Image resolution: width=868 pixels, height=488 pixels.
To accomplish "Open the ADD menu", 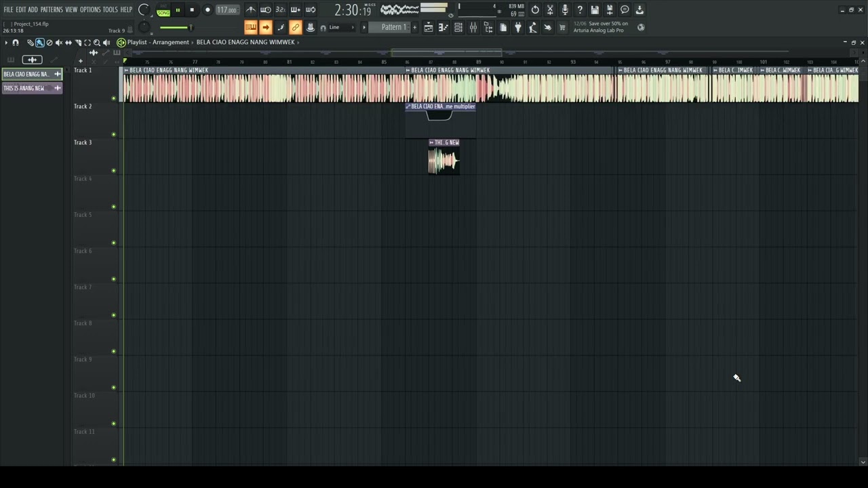I will point(33,9).
